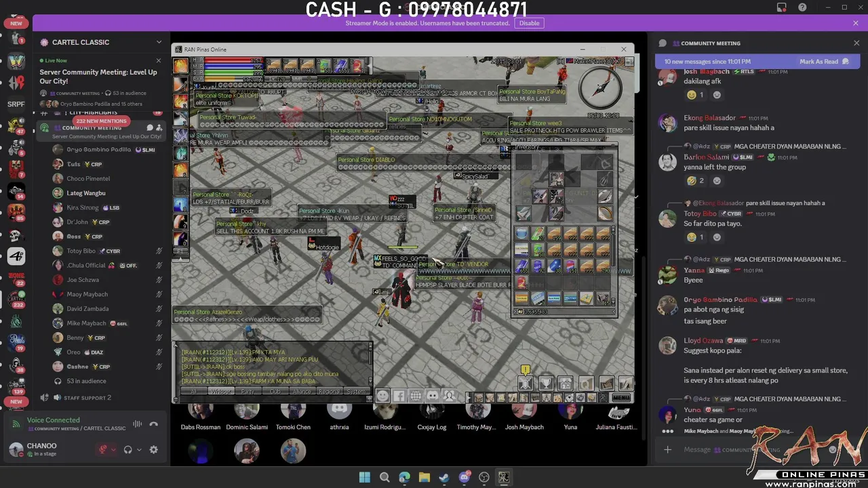Toggle noise suppression waveform icon
The width and height of the screenshot is (868, 488).
click(x=138, y=424)
